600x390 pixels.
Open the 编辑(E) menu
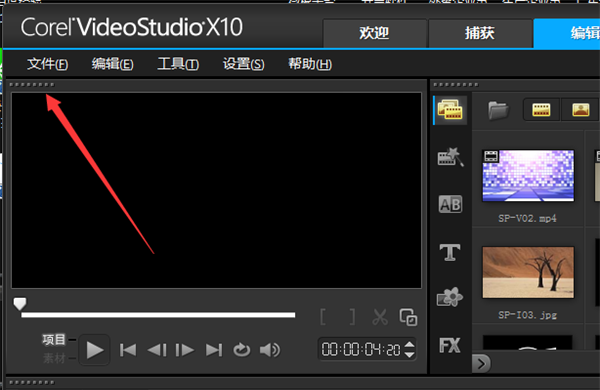(112, 64)
